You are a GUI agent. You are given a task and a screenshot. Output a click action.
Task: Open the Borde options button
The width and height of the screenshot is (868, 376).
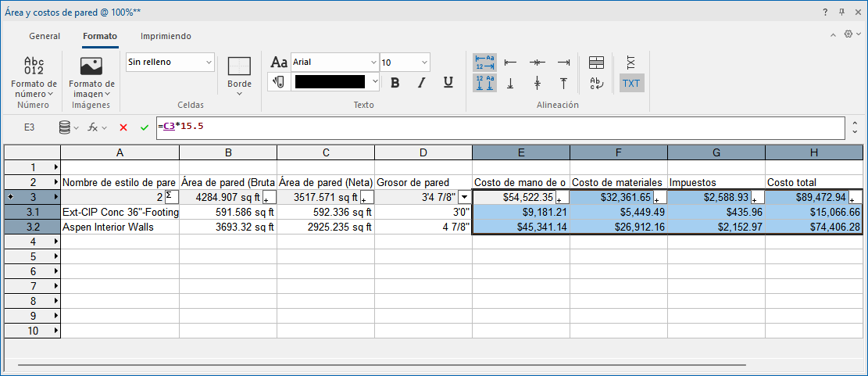tap(239, 76)
